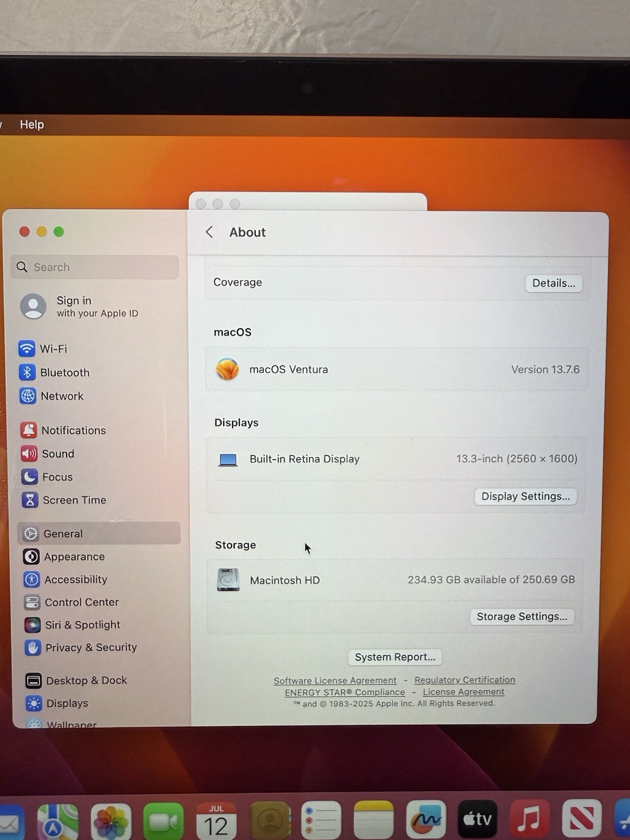630x840 pixels.
Task: Open Calendar showing JUL 12 in Dock
Action: coord(216,822)
